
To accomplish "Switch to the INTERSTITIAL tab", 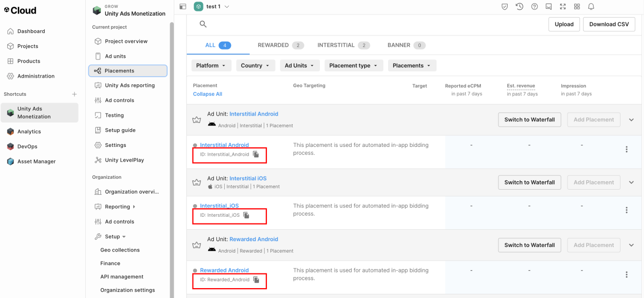I will coord(343,45).
